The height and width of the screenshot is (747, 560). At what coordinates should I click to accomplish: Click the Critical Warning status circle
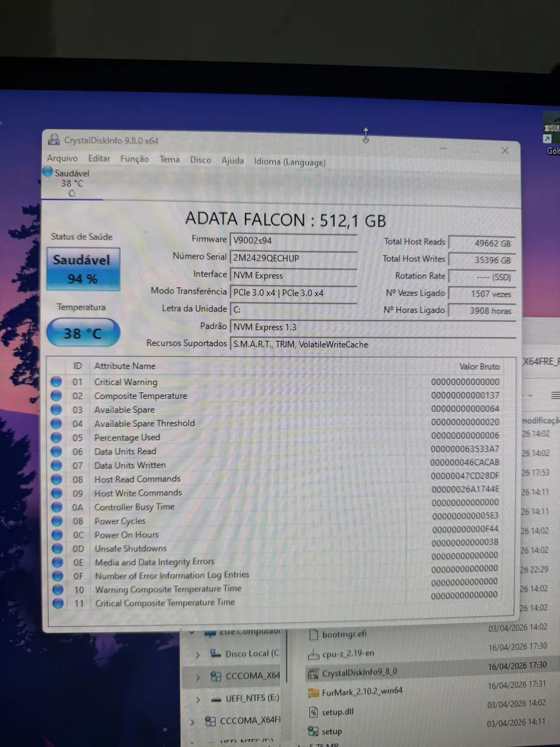pos(56,382)
